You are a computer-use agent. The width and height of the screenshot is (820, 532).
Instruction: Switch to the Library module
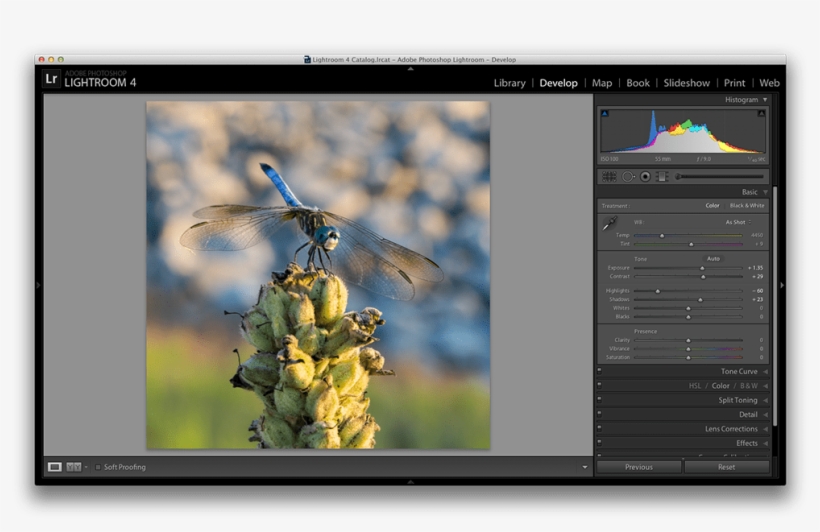(x=509, y=83)
